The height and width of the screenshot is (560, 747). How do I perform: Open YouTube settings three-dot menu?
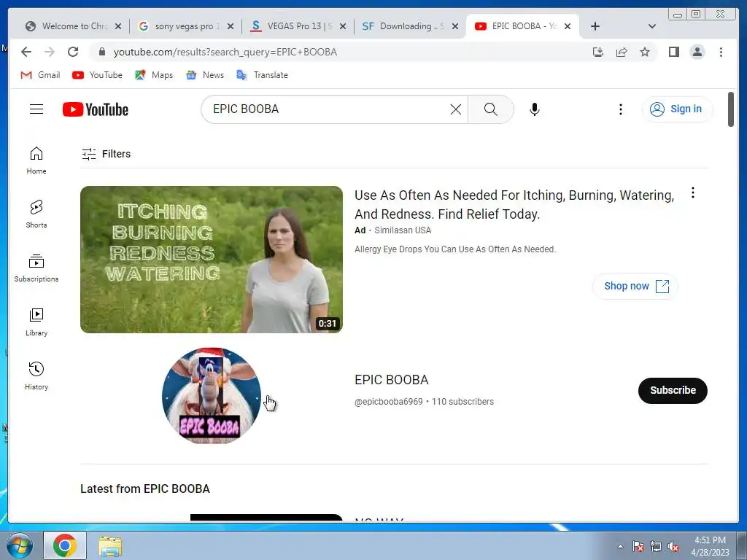tap(620, 109)
